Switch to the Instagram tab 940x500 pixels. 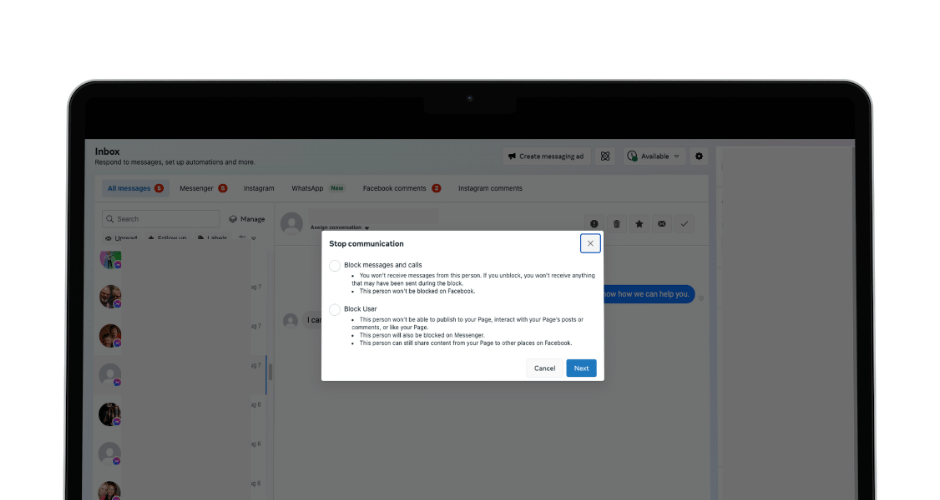[x=259, y=188]
